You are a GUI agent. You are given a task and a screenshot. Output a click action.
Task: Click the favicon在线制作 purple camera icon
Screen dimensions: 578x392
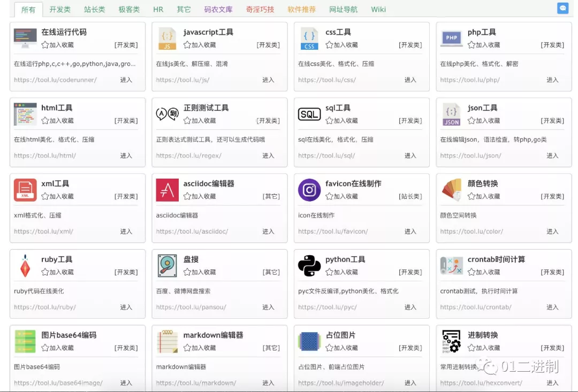pos(309,190)
